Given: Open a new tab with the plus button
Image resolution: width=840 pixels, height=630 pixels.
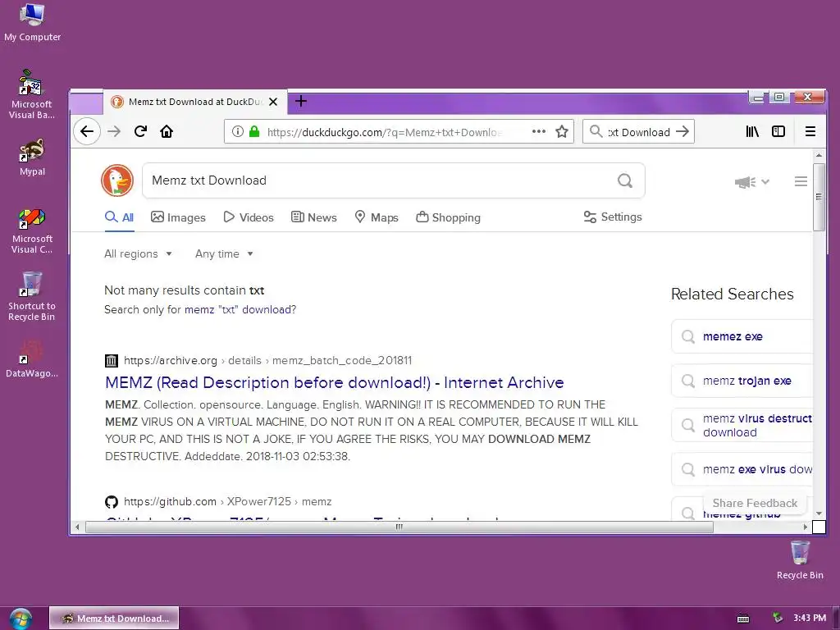Looking at the screenshot, I should [x=301, y=101].
